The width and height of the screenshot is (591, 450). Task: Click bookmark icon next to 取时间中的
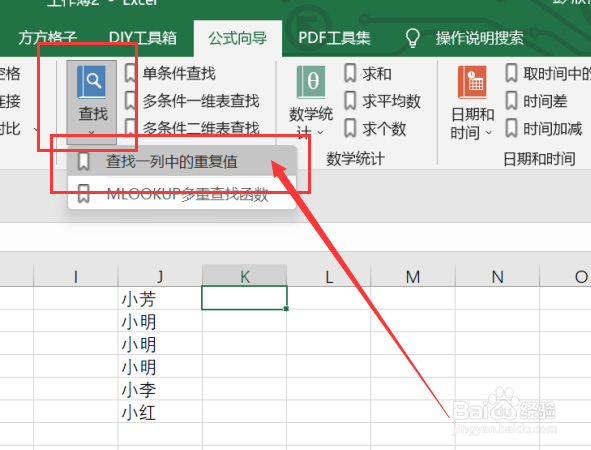pos(511,73)
